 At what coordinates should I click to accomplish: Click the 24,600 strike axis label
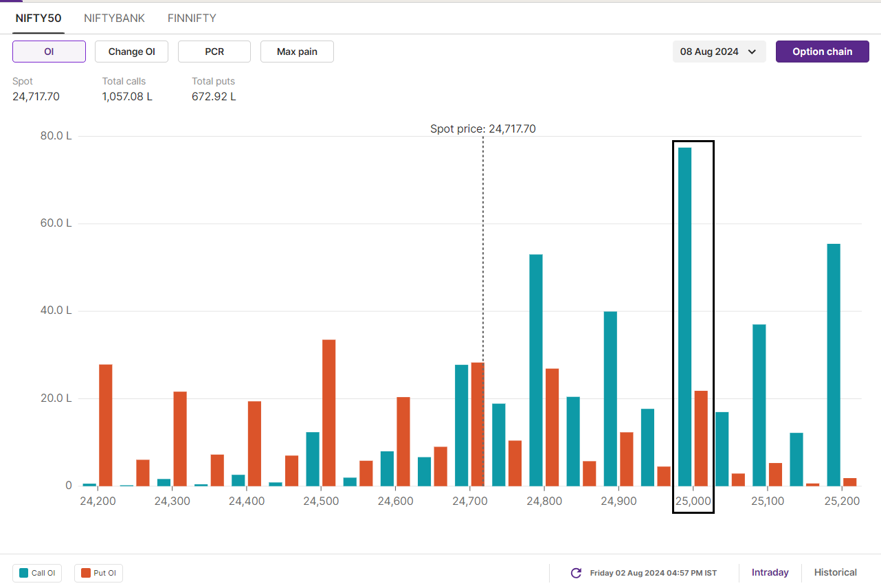click(x=395, y=501)
